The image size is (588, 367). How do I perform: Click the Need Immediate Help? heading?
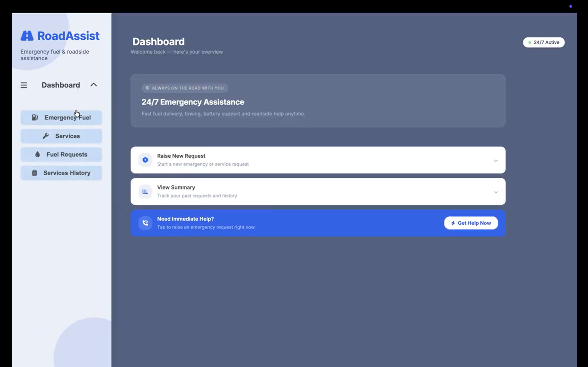pyautogui.click(x=185, y=219)
